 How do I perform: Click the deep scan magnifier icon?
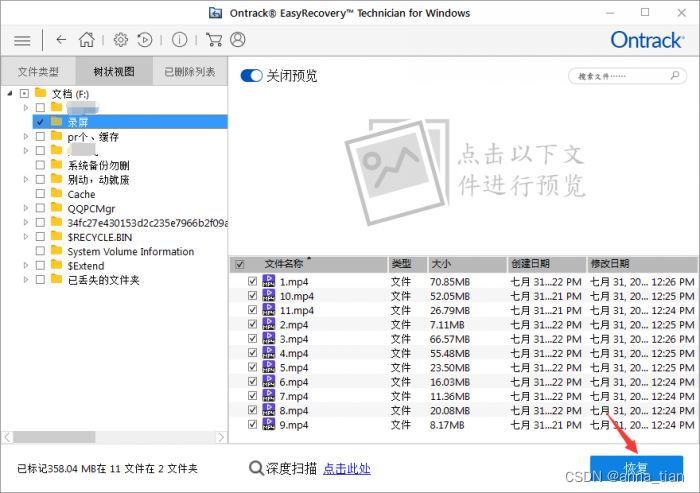(256, 468)
